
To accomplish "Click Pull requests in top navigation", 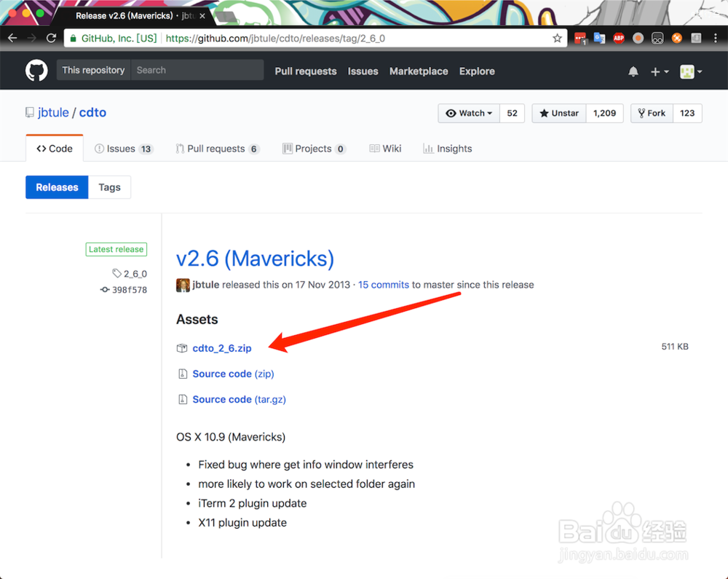I will (306, 71).
